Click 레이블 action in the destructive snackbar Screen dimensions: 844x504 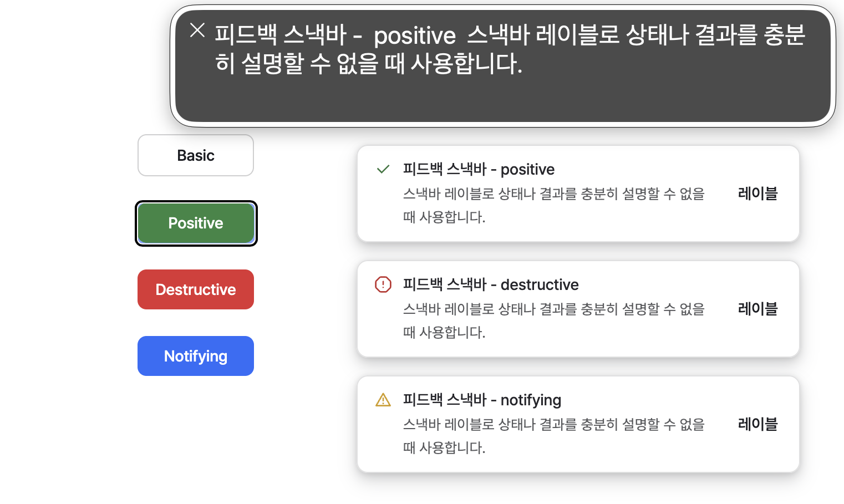pos(757,309)
